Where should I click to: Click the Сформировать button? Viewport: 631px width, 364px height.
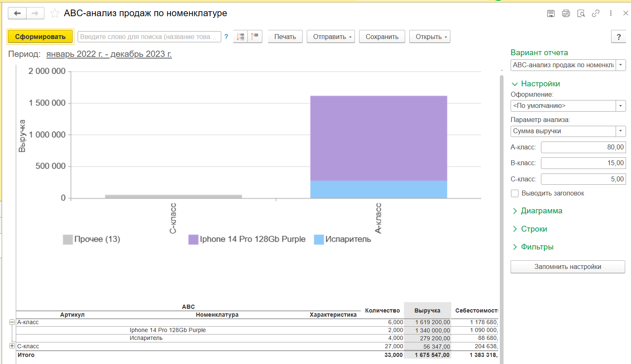(x=40, y=37)
